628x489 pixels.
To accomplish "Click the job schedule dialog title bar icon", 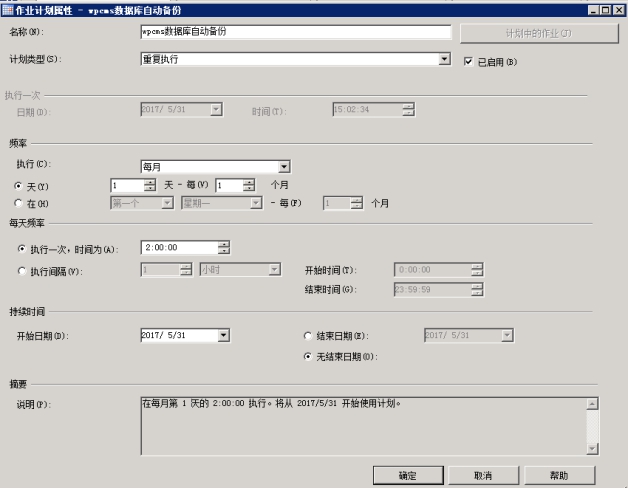I will [7, 8].
